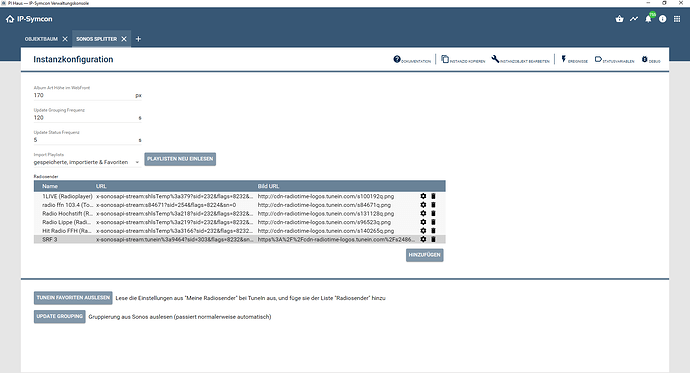Image resolution: width=690 pixels, height=373 pixels.
Task: Delete the Radio Lippe row
Action: point(433,222)
